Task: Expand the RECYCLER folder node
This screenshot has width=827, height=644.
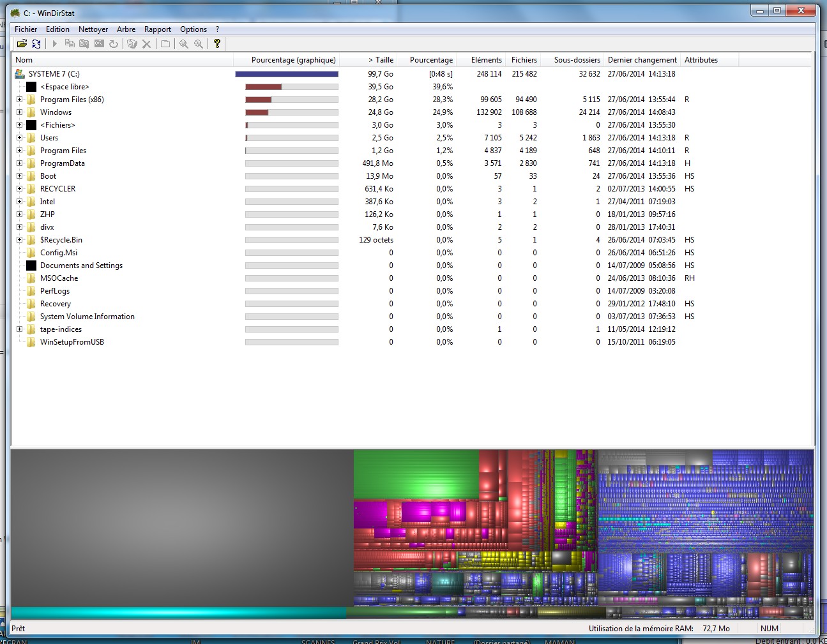Action: coord(19,189)
